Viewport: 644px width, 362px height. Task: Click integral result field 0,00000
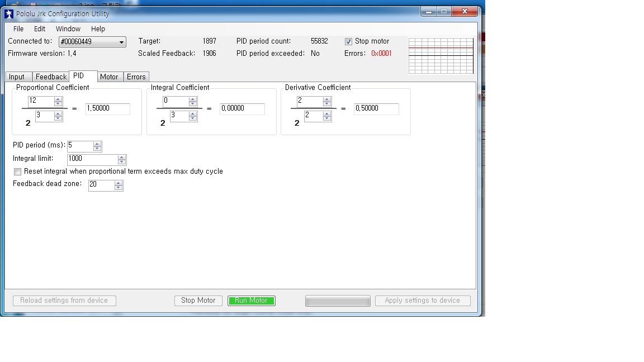(x=242, y=108)
